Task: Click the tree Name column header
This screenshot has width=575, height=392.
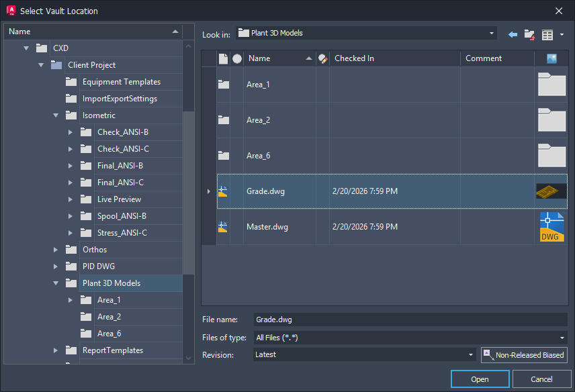Action: 93,32
